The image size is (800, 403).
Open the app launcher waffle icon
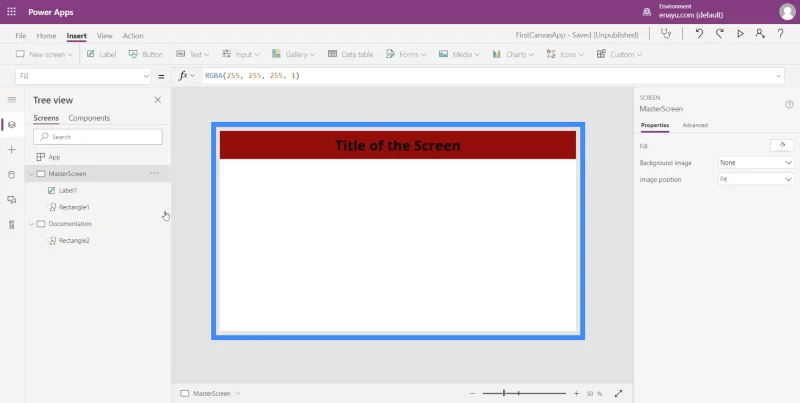point(11,12)
